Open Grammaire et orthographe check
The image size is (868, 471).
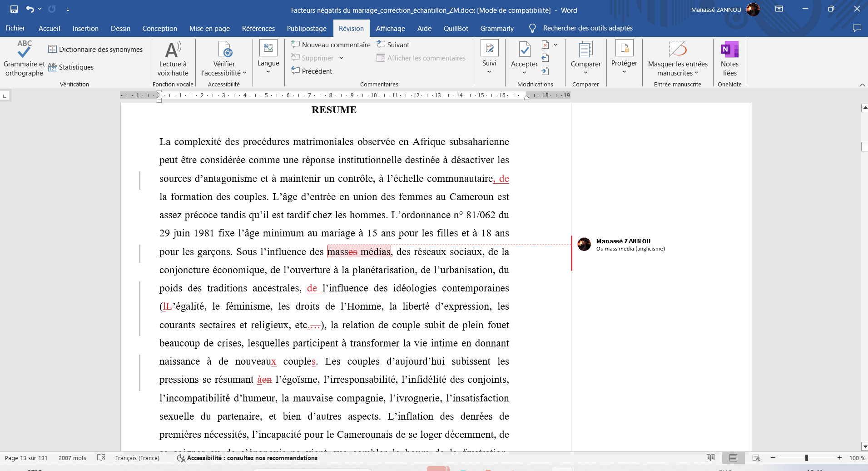[x=24, y=58]
